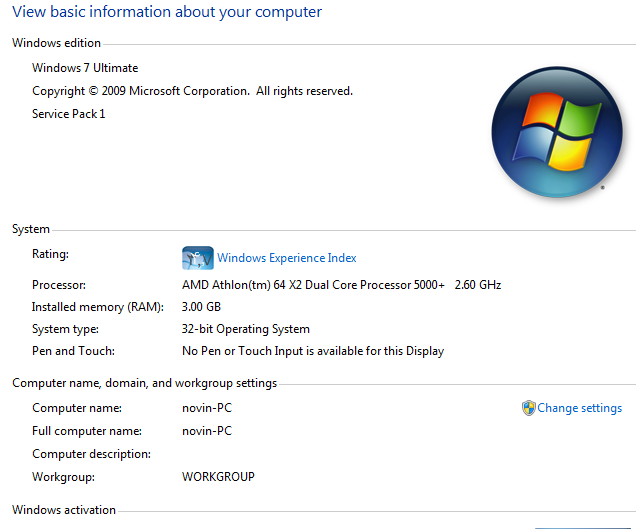
Task: Select the '3.00 GB' installed memory value
Action: [201, 306]
